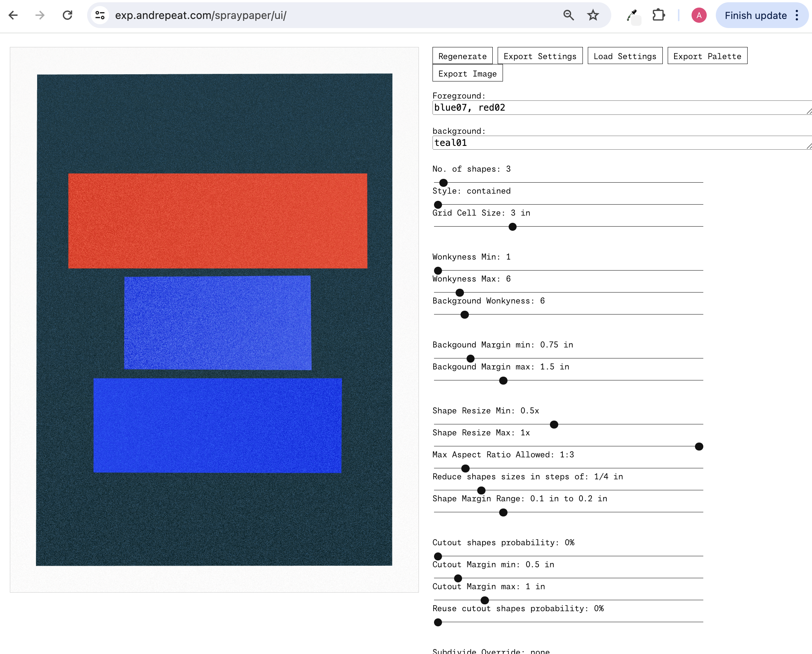812x654 pixels.
Task: Click the Finish update button
Action: (756, 15)
